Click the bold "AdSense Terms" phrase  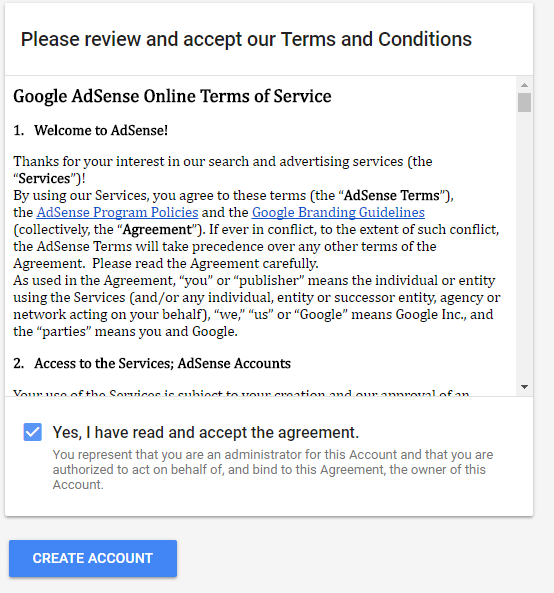tap(391, 196)
